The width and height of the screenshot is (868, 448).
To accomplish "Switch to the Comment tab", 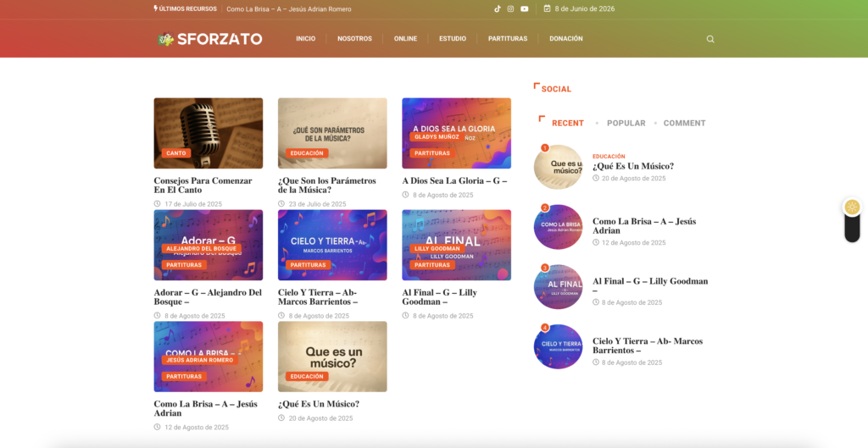I will [684, 124].
